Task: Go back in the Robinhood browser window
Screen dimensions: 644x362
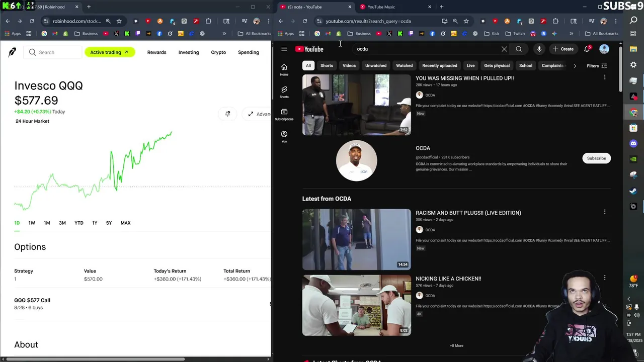Action: point(8,21)
